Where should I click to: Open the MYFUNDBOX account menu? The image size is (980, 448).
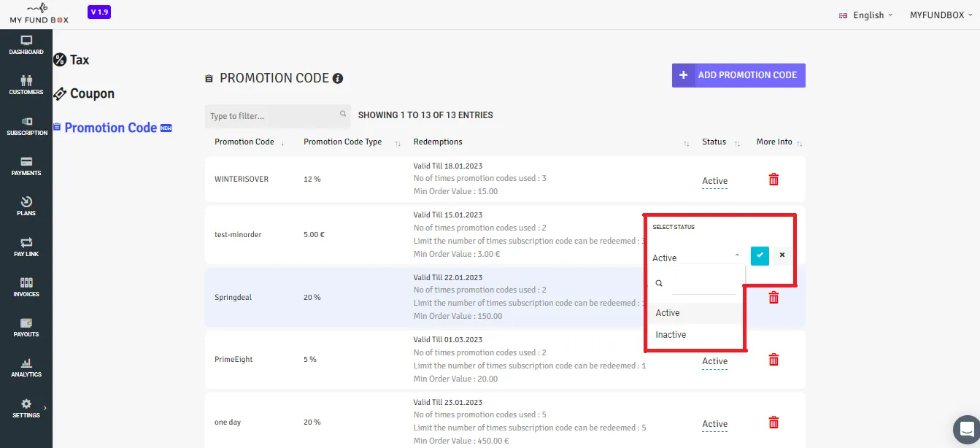click(x=941, y=15)
